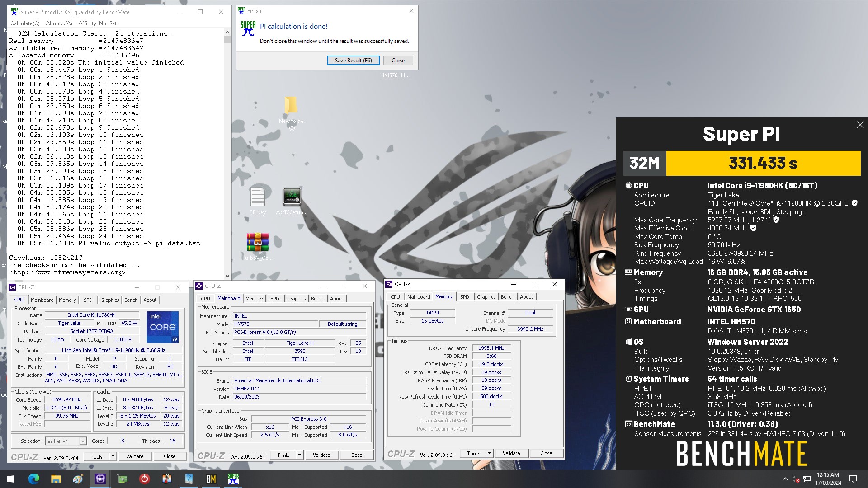Screen dimensions: 868x488
Task: Click the Super PI window title icon
Action: [x=14, y=12]
